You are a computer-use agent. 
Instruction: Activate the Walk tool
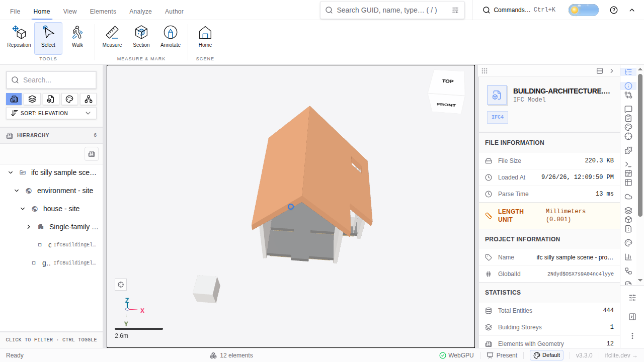(x=77, y=38)
